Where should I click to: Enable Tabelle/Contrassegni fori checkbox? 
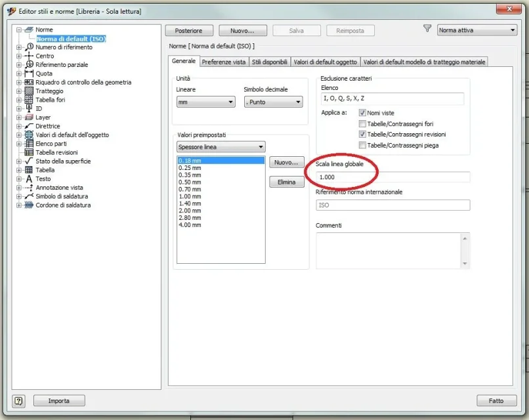(x=362, y=123)
